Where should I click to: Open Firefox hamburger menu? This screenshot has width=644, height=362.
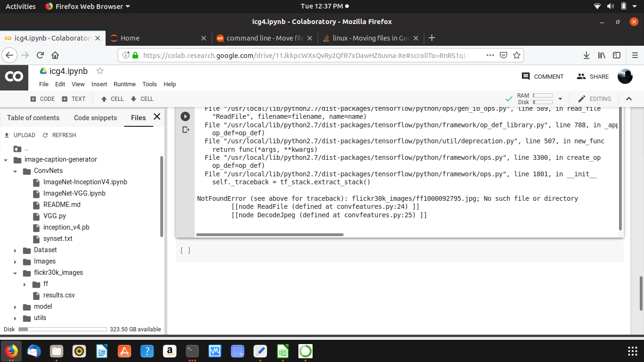click(634, 55)
